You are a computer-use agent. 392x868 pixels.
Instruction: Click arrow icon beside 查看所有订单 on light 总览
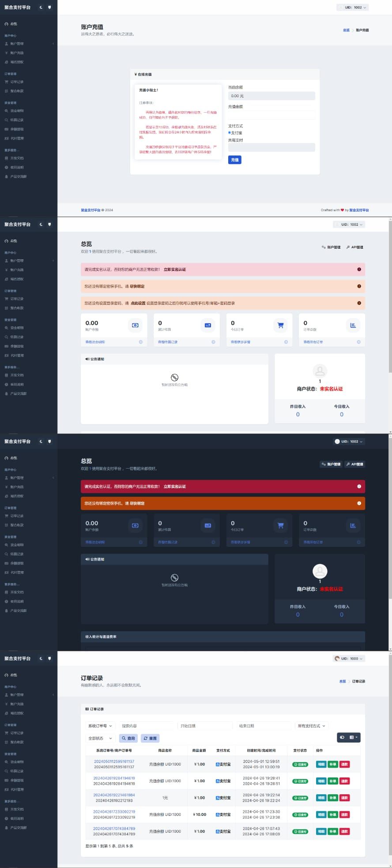point(358,342)
